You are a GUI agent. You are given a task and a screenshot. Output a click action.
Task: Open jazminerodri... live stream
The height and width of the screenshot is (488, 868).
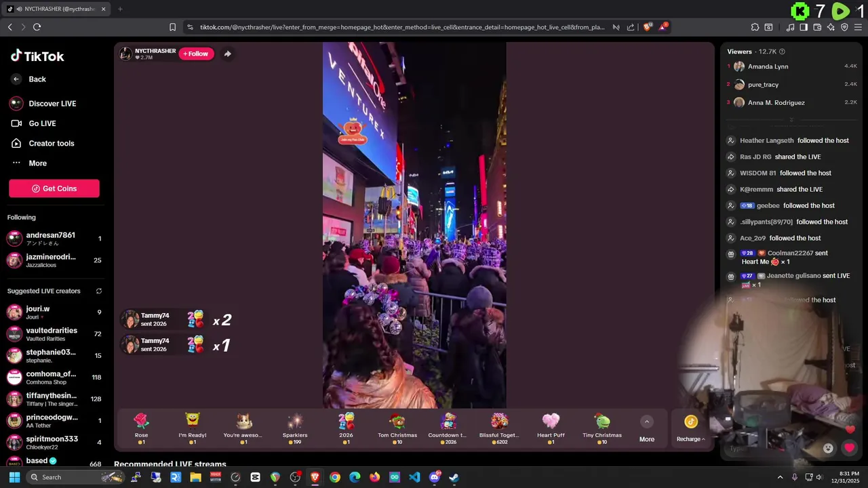point(54,260)
